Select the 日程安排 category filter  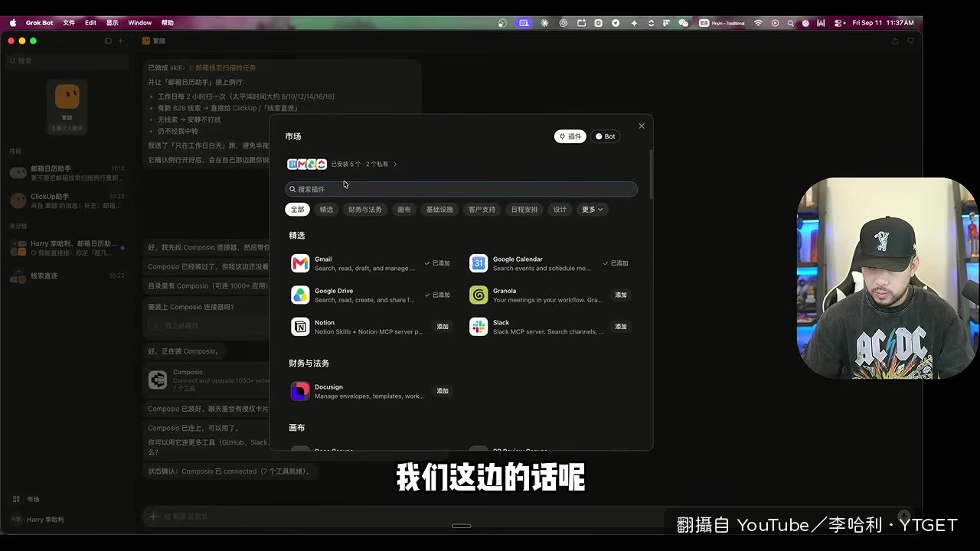[524, 209]
